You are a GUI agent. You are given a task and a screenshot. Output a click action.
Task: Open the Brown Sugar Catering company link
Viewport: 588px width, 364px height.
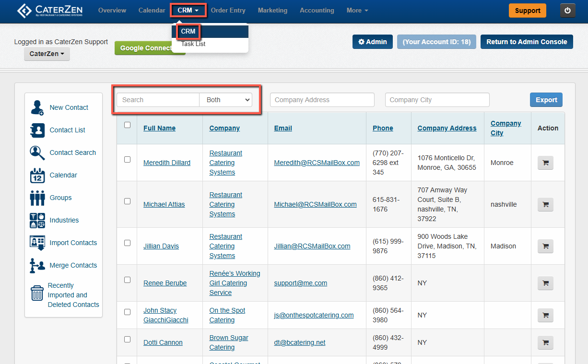tap(229, 342)
